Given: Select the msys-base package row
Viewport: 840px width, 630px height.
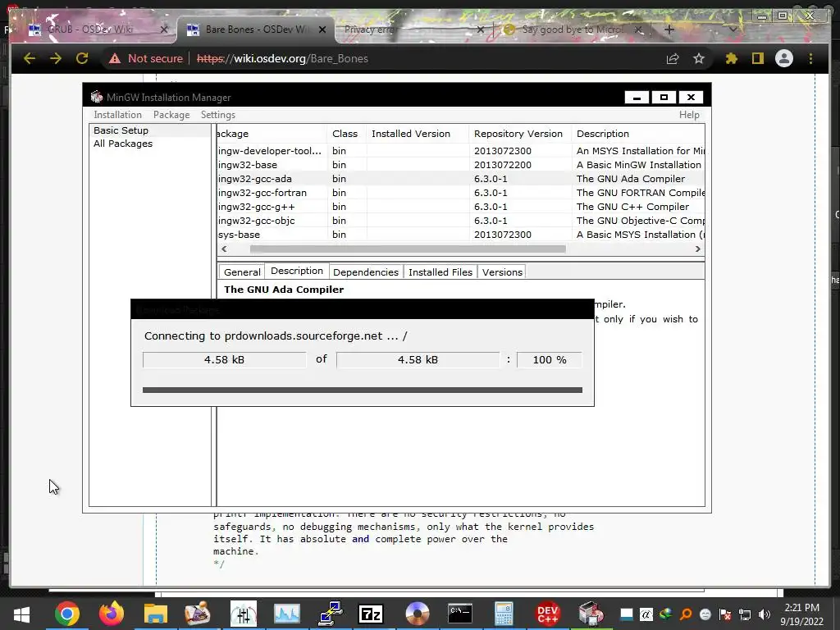Looking at the screenshot, I should [x=461, y=235].
